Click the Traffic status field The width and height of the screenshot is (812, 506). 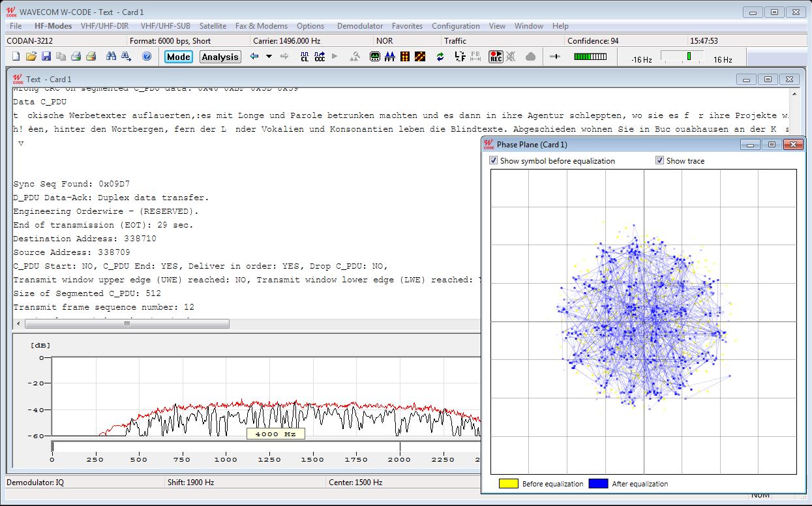pyautogui.click(x=502, y=40)
